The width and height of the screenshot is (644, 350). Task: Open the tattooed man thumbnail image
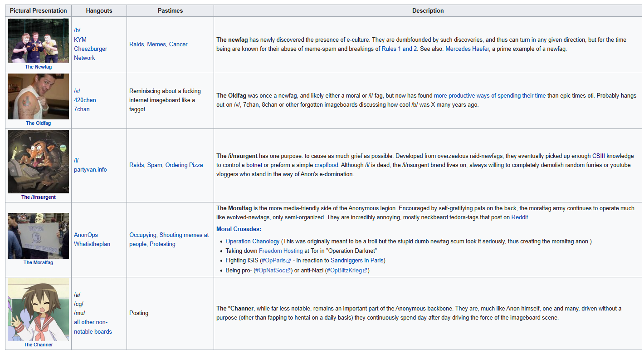[39, 96]
